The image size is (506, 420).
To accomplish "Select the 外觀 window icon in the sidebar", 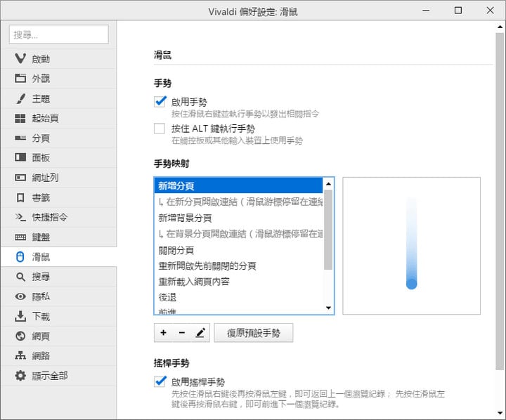I will click(20, 79).
